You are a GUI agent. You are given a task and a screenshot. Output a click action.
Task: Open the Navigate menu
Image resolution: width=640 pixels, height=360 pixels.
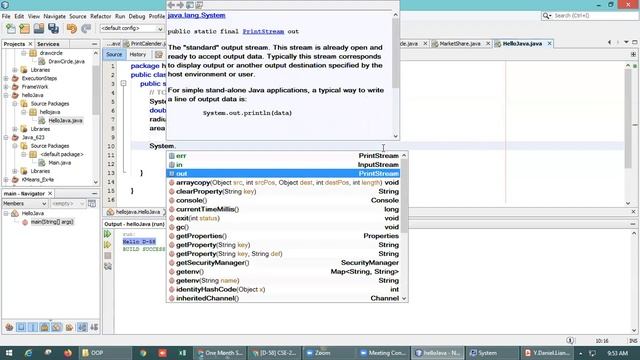(x=54, y=16)
